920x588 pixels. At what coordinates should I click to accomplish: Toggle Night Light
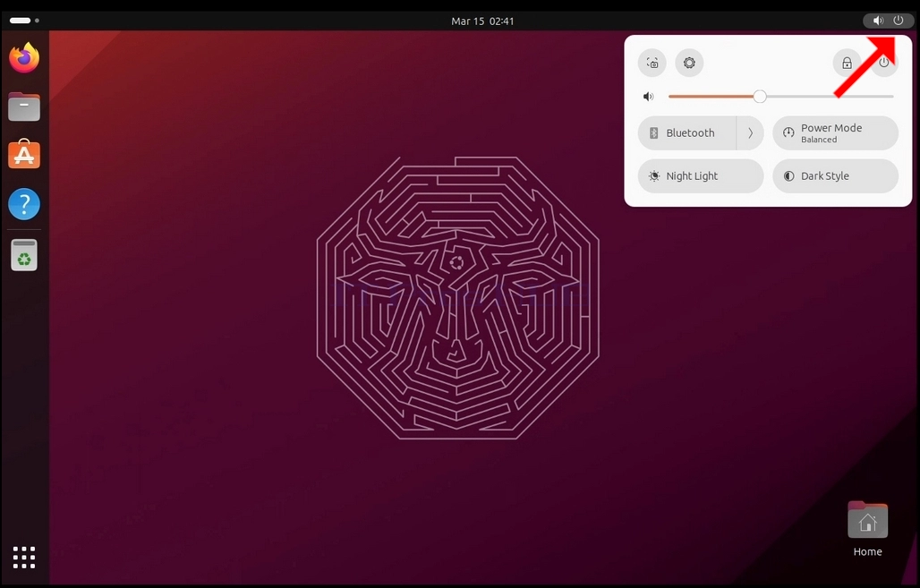click(701, 176)
